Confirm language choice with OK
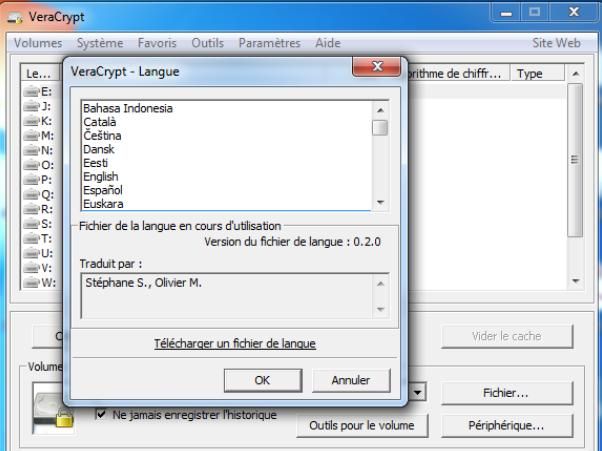Image resolution: width=602 pixels, height=451 pixels. click(263, 380)
